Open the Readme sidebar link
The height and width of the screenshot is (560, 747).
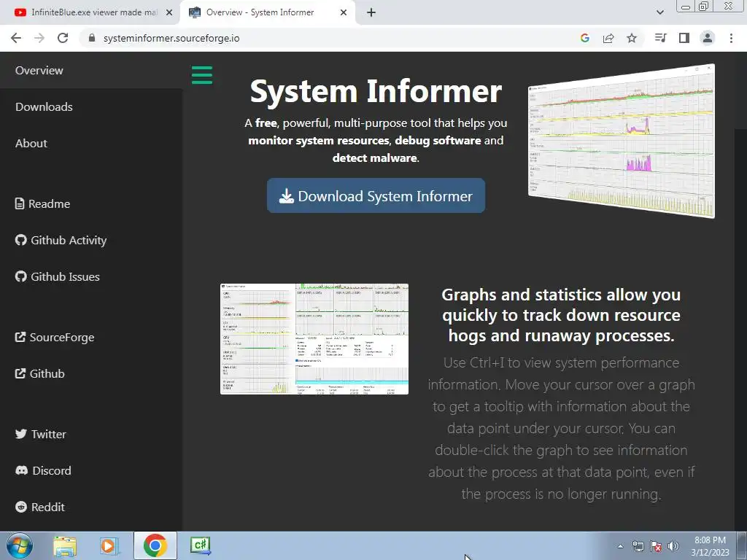(42, 204)
